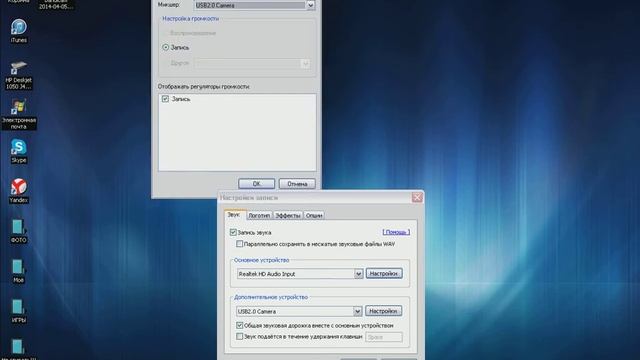640x360 pixels.
Task: Enable parallel saving to WAV files checkbox
Action: pyautogui.click(x=240, y=244)
